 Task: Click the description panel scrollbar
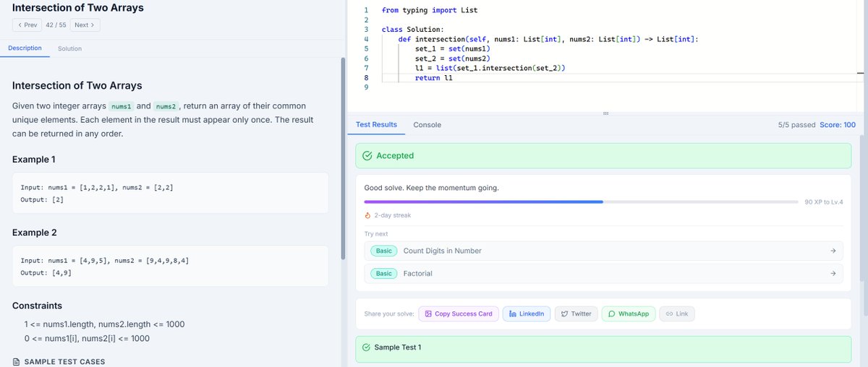pos(343,160)
